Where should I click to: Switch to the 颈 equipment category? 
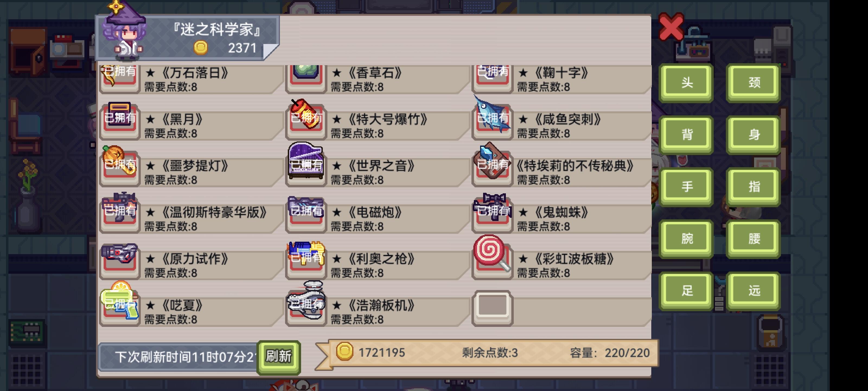click(x=754, y=83)
